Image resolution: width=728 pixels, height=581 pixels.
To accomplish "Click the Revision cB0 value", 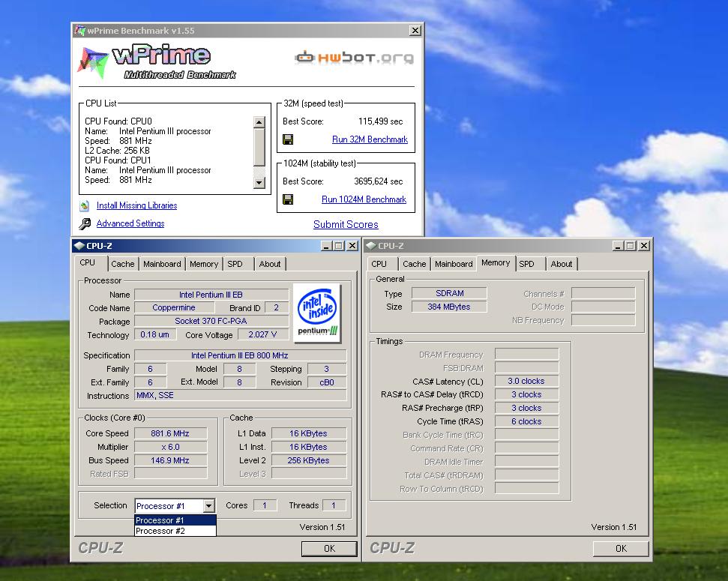I will tap(327, 382).
